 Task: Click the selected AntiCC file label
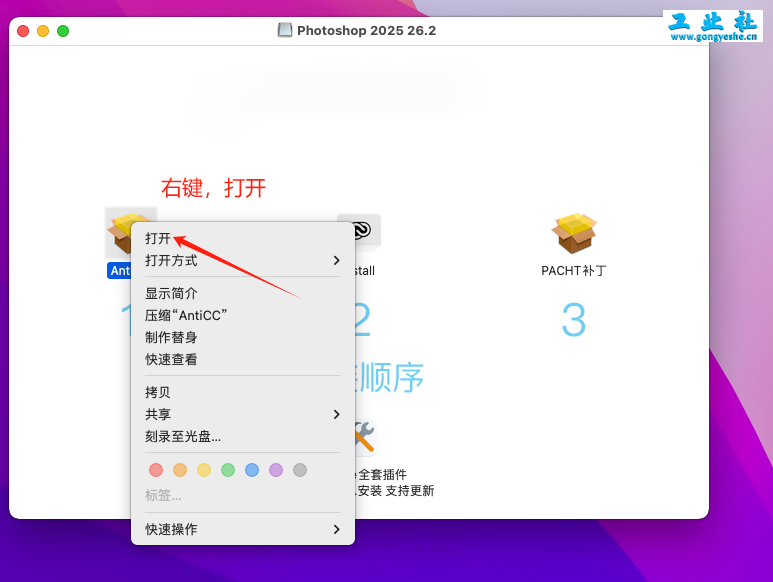coord(119,271)
